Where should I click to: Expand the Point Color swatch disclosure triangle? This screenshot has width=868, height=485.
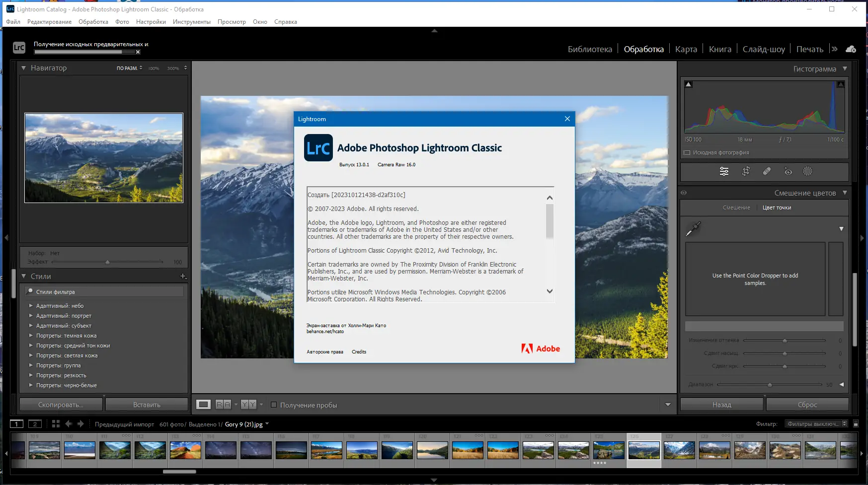(x=841, y=229)
